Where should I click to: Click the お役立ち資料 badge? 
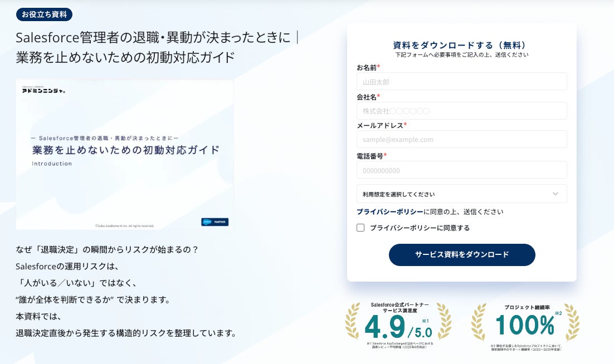pos(44,14)
